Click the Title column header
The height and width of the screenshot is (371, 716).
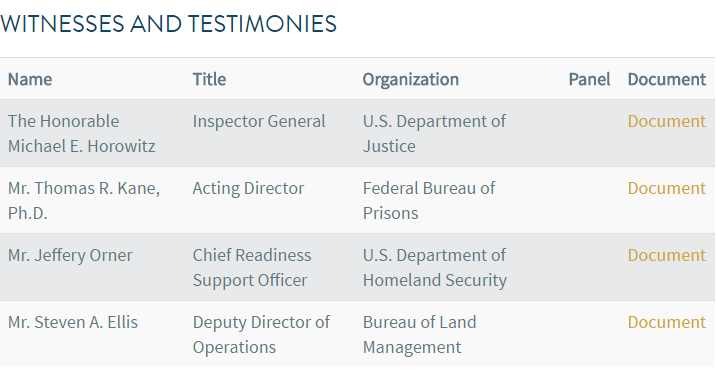click(209, 79)
